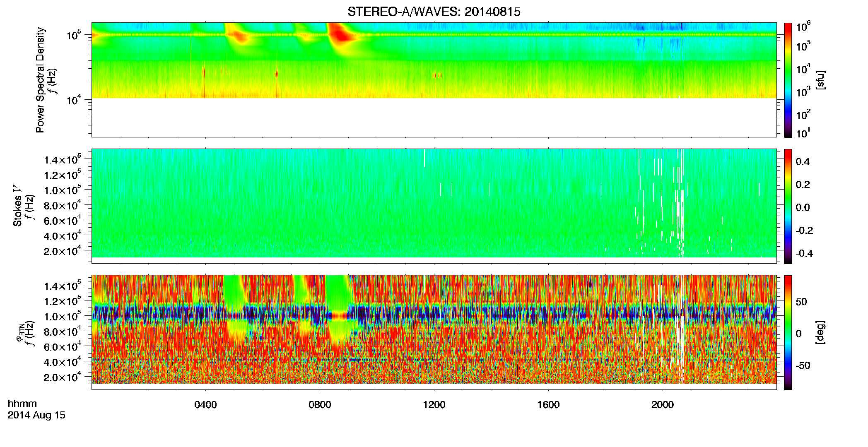The height and width of the screenshot is (447, 868).
Task: Click the large red burst in top spectrogram
Action: click(x=341, y=34)
